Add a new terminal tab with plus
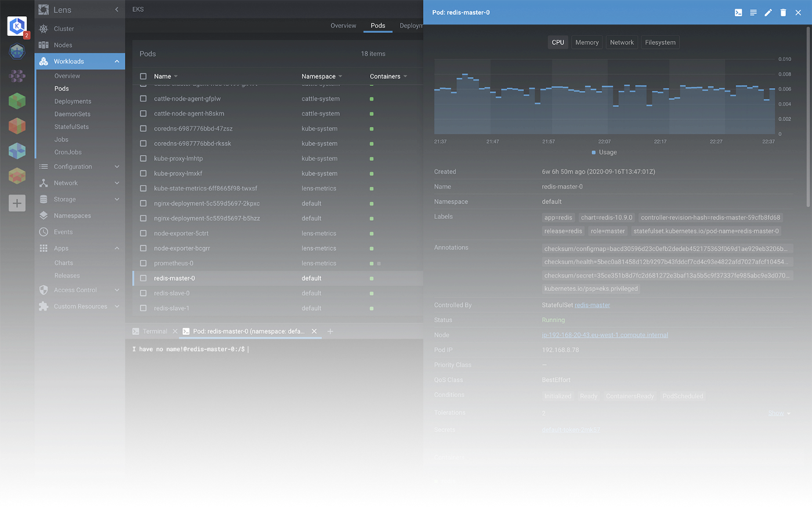Image resolution: width=812 pixels, height=508 pixels. pos(330,332)
